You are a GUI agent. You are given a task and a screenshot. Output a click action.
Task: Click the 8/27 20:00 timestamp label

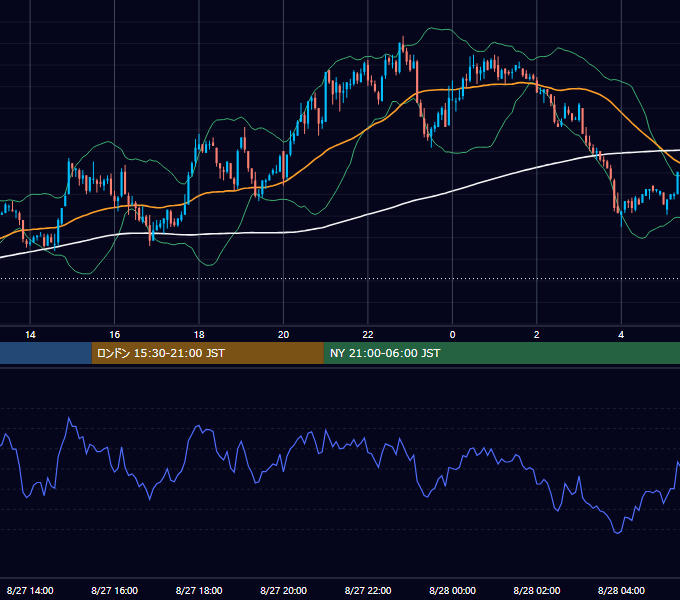[x=283, y=590]
